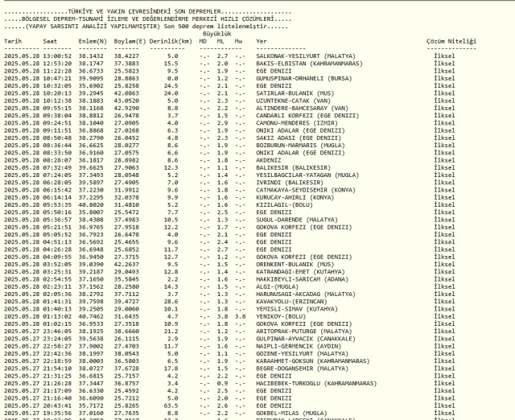
Task: Click the Çözüm Niteliği column header
Action: (451, 41)
